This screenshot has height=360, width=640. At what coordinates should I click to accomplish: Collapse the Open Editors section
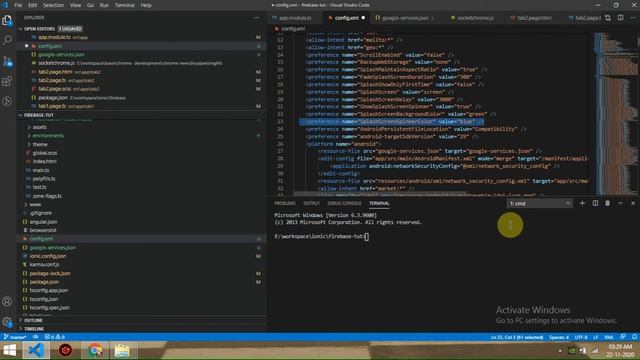tap(39, 29)
